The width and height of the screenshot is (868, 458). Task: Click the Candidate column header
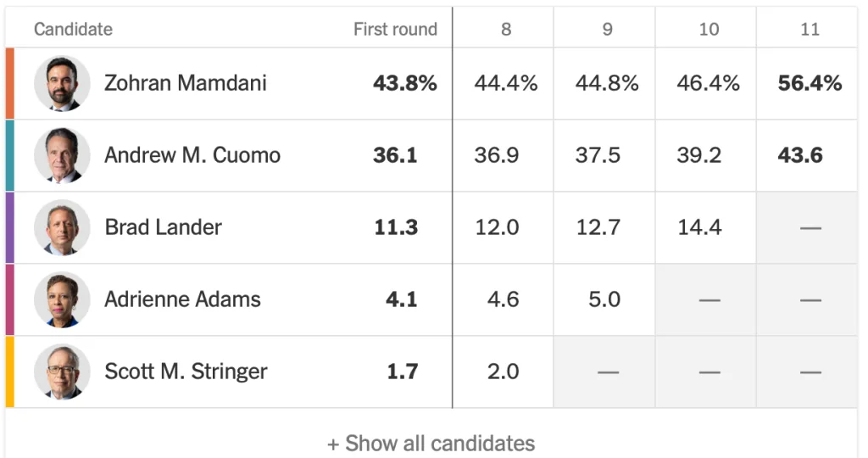point(73,29)
